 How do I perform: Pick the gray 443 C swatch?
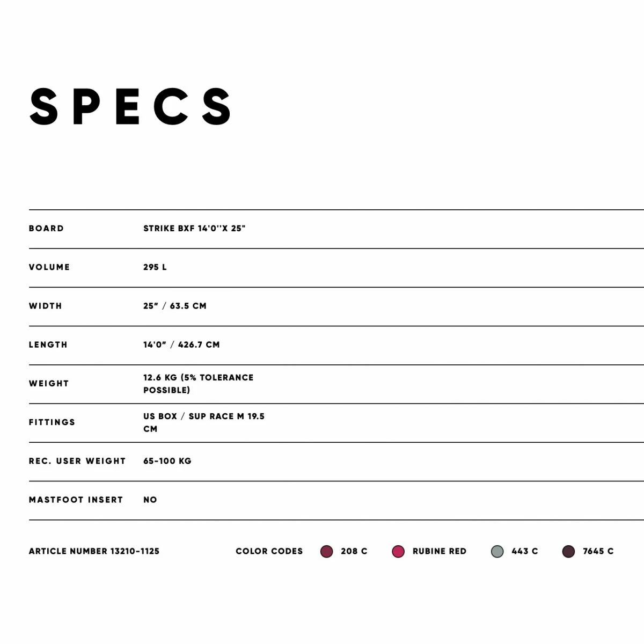click(x=497, y=552)
